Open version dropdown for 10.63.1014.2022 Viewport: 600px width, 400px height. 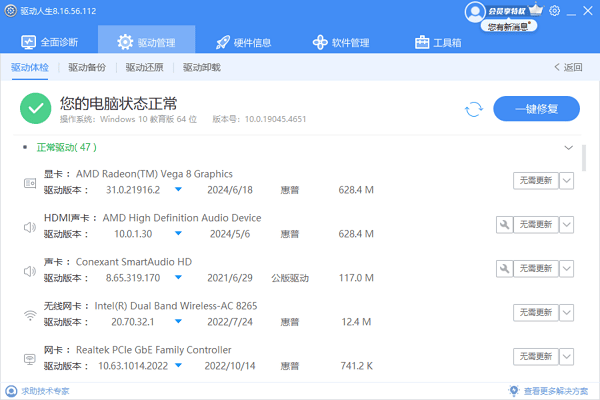(178, 366)
